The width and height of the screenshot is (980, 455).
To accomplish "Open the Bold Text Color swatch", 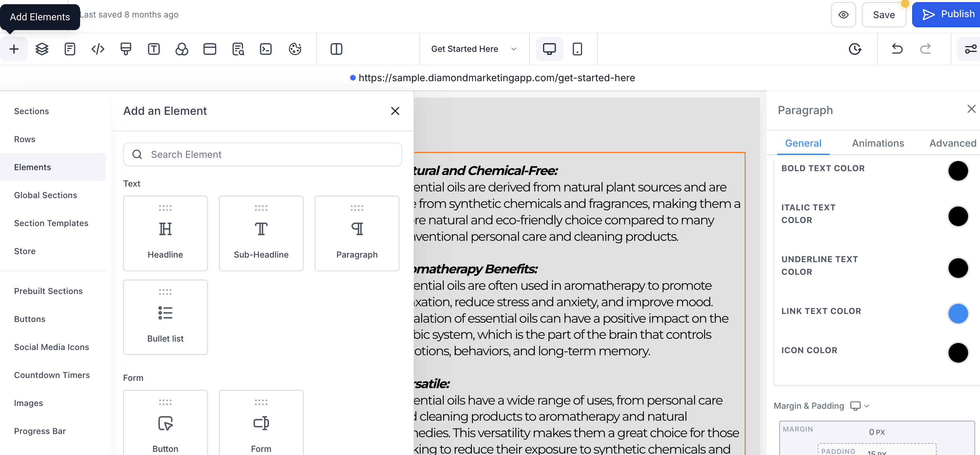I will [x=958, y=170].
